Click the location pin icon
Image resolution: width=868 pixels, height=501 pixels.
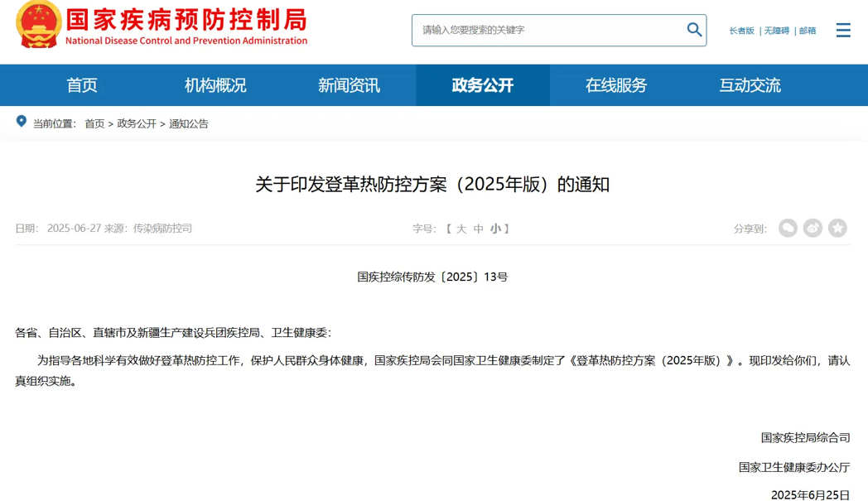tap(22, 122)
